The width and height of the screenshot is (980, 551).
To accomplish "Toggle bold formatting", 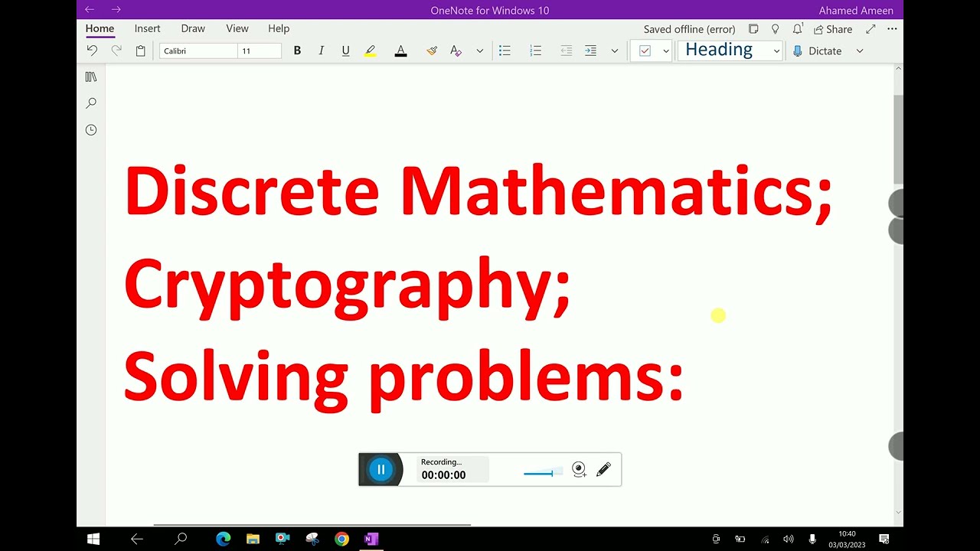I will click(x=297, y=51).
